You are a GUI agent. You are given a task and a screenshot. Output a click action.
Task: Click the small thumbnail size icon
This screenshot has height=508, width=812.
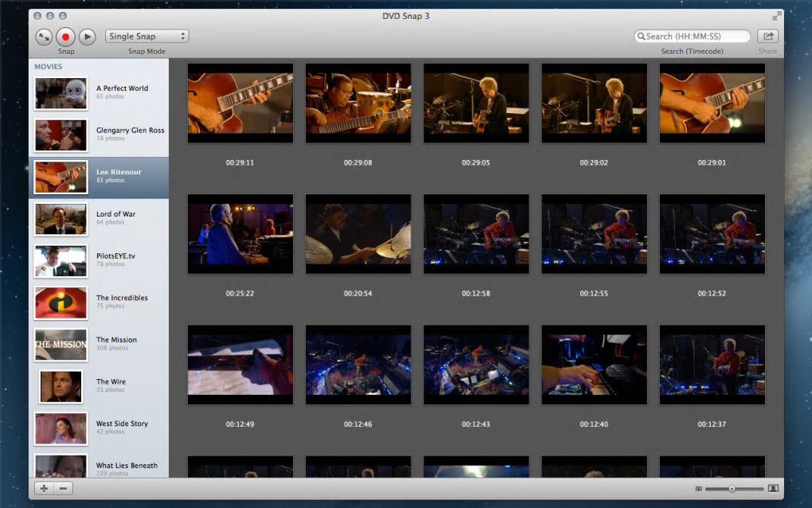click(699, 489)
